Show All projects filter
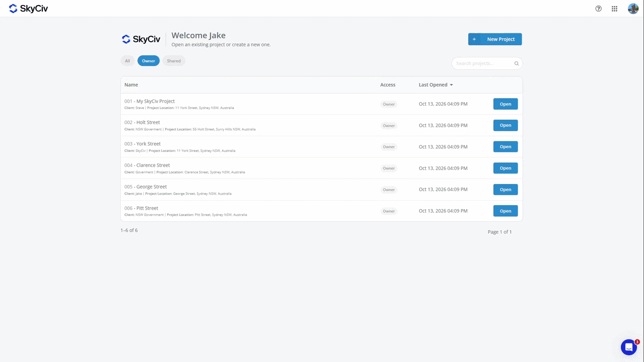This screenshot has width=644, height=362. (127, 61)
